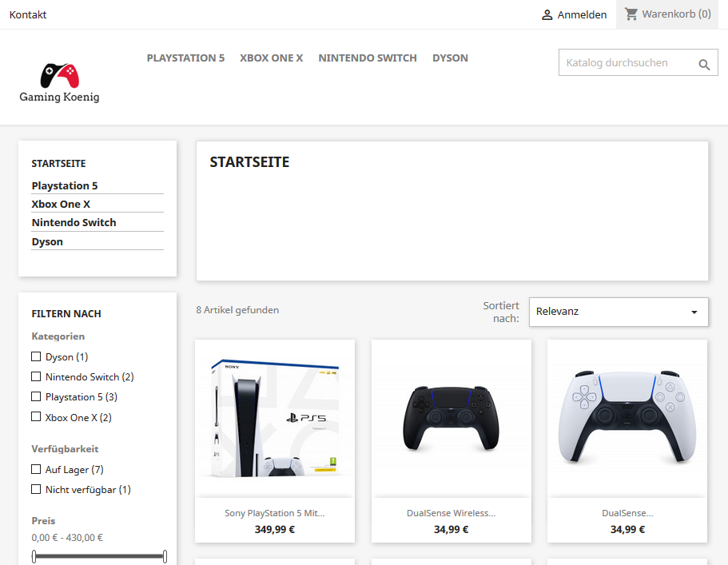Open the XBOX ONE X menu item
Screen dimensions: 728x565
coord(271,58)
